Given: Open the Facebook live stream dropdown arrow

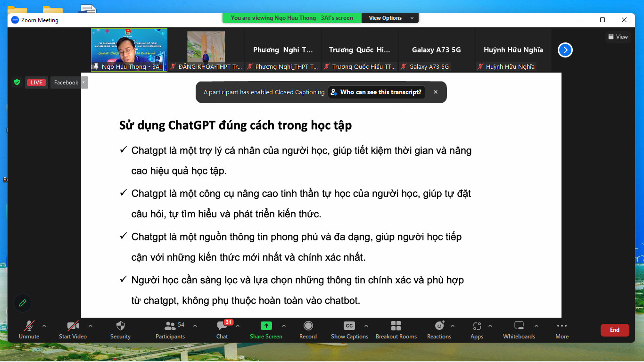Looking at the screenshot, I should click(x=84, y=82).
